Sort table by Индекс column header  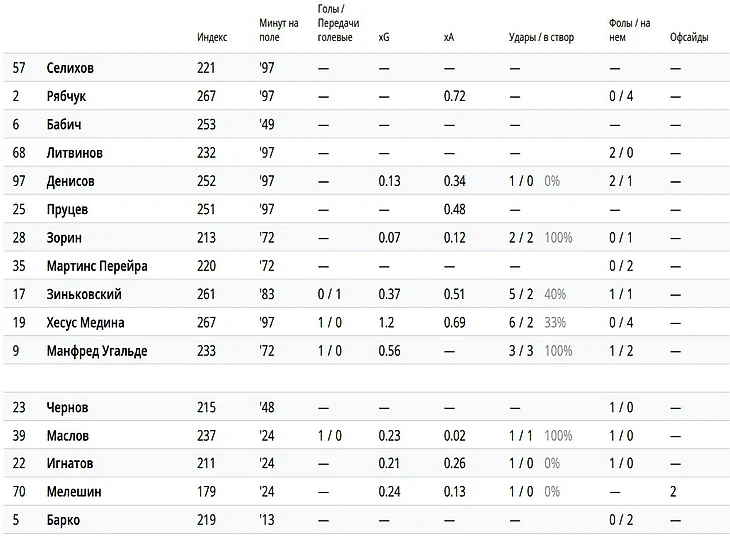coord(212,37)
